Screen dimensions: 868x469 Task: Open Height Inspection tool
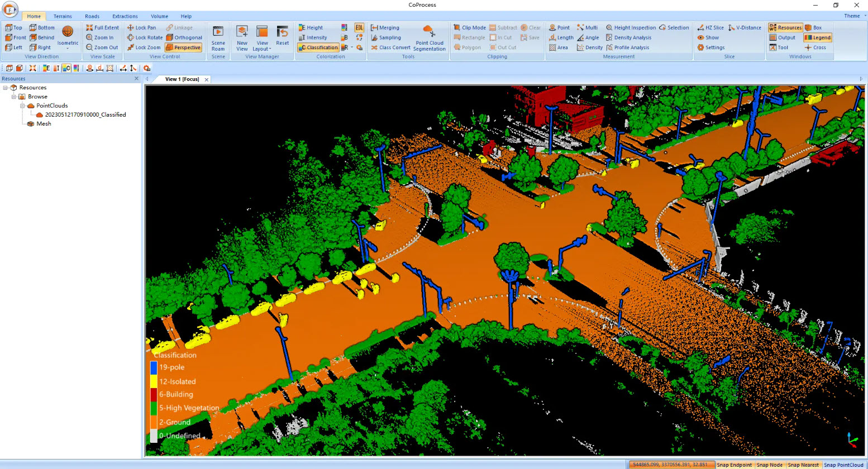631,27
